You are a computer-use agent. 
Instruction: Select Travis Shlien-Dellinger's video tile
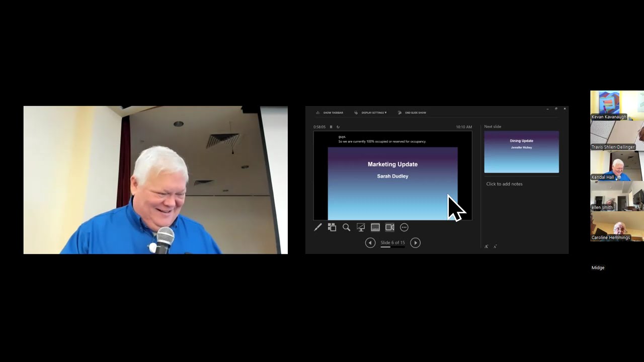[x=617, y=136]
